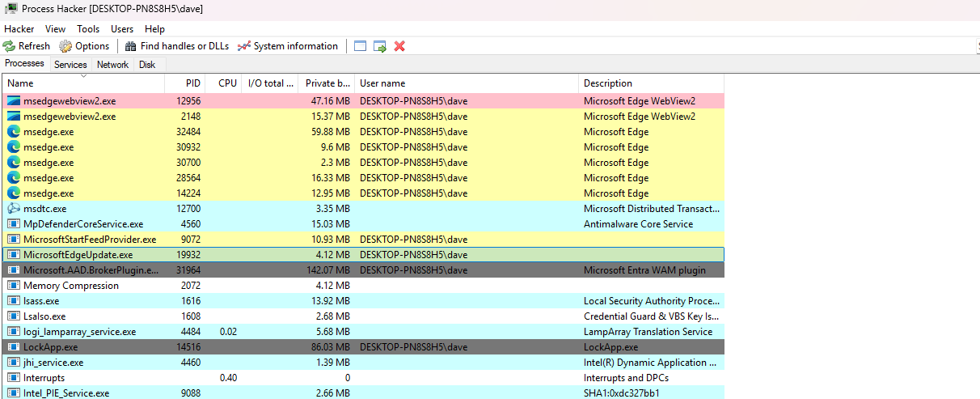Click the jhi_service.exe row icon
This screenshot has height=399, width=980.
14,363
